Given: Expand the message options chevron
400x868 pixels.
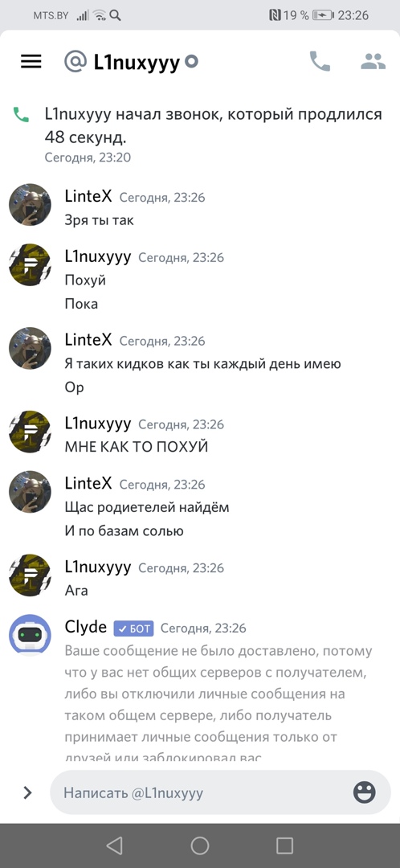Looking at the screenshot, I should click(27, 792).
